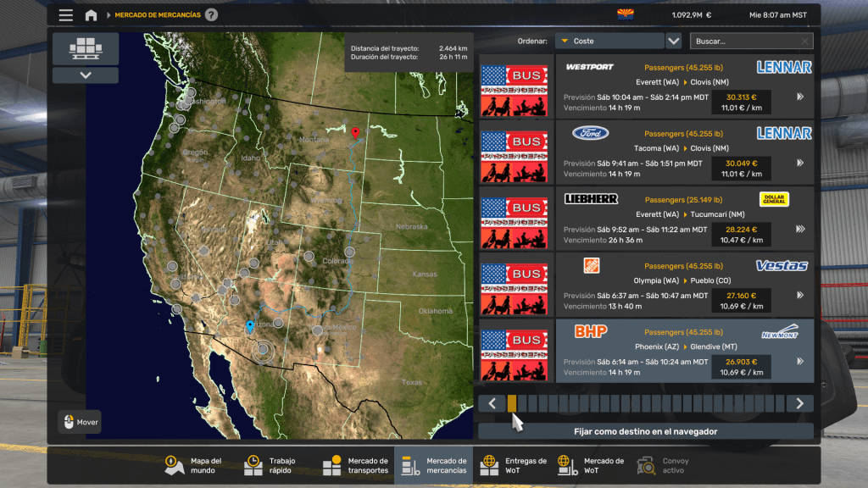Expand details arrow for Everett to Clovis job
The width and height of the screenshot is (868, 488).
coord(799,97)
